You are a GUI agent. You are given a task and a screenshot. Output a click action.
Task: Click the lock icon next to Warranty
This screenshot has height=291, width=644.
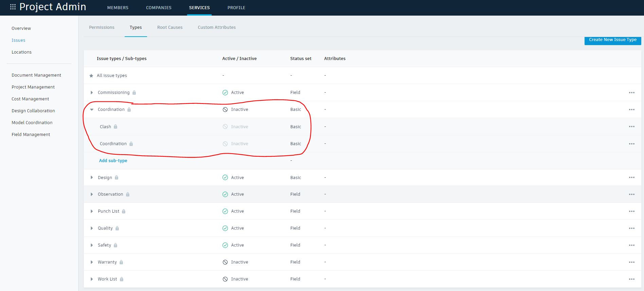coord(121,262)
